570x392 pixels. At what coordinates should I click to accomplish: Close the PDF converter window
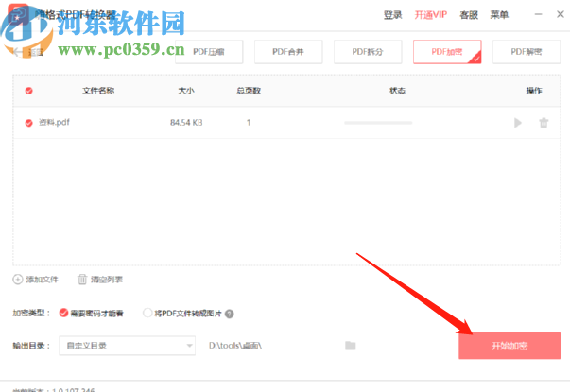click(x=561, y=14)
